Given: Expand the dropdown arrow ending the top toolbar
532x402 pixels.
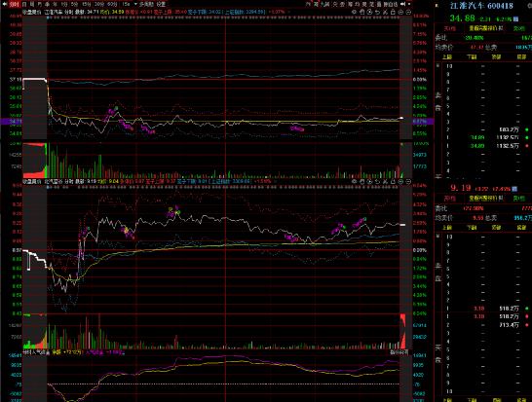Looking at the screenshot, I should click(x=409, y=4).
